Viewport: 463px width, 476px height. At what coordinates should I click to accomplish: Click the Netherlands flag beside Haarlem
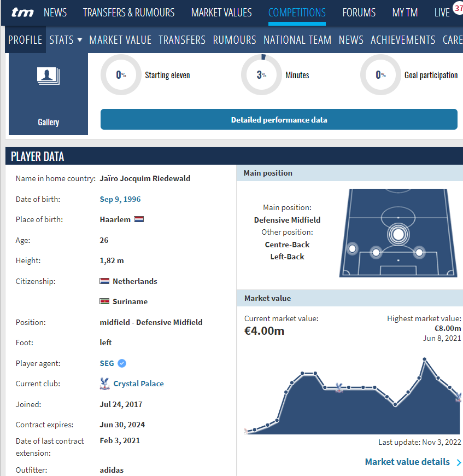(139, 219)
